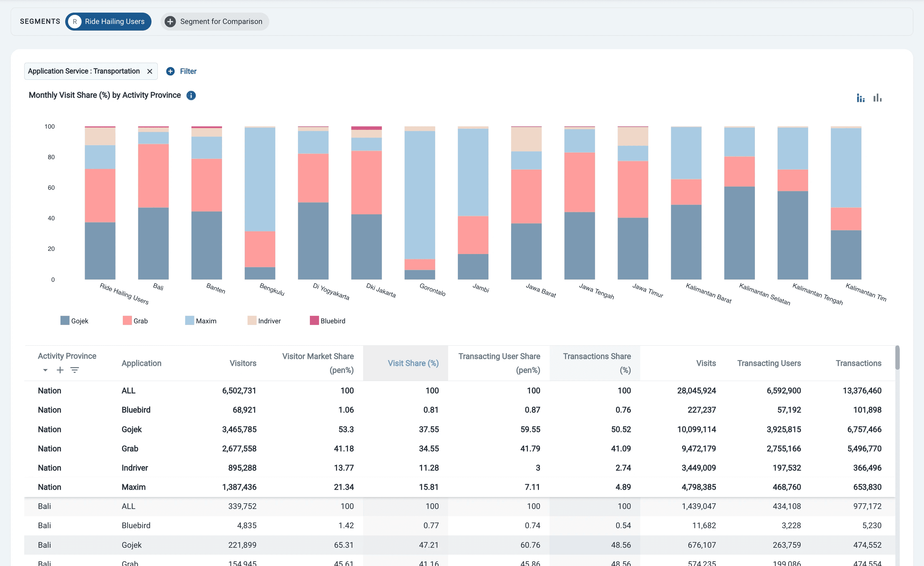Click the Kalimantan Selatan axis label
The height and width of the screenshot is (566, 924).
[x=764, y=294]
